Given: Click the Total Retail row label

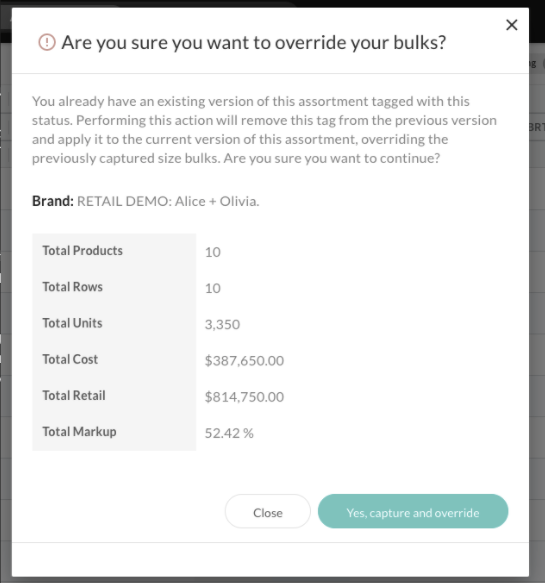Looking at the screenshot, I should [74, 395].
